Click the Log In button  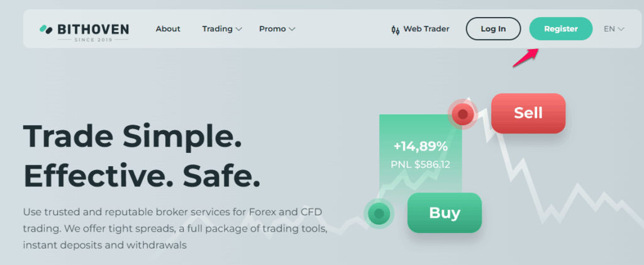[x=493, y=29]
